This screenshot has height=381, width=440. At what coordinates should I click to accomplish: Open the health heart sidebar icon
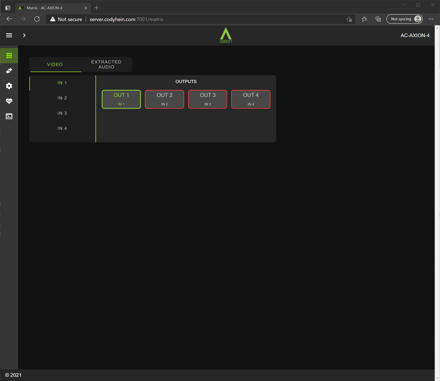pos(9,101)
